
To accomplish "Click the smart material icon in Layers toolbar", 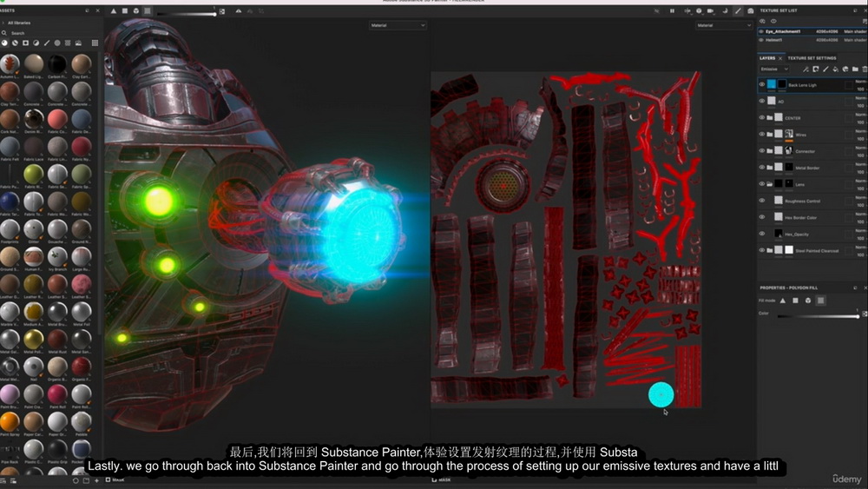I will (845, 69).
